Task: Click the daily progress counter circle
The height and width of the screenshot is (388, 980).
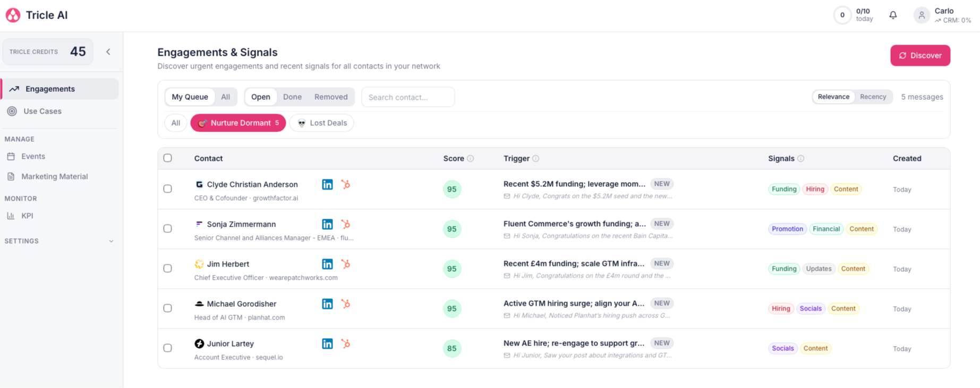Action: pyautogui.click(x=842, y=15)
